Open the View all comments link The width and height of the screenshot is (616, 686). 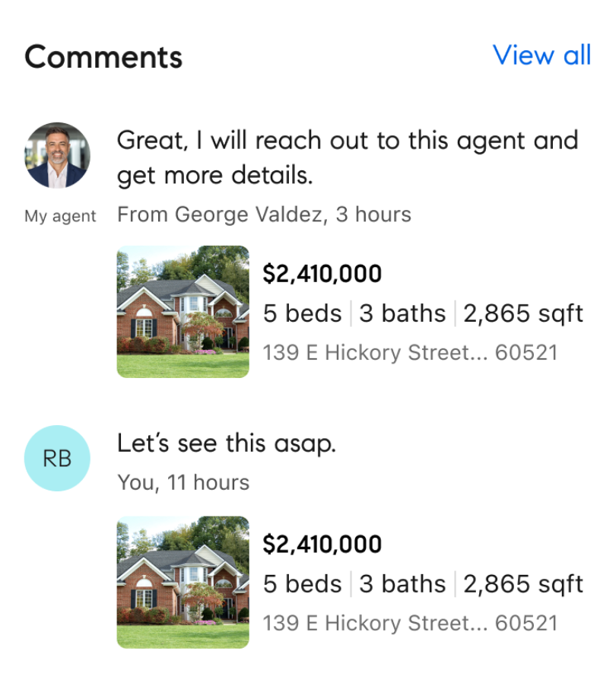[x=541, y=56]
